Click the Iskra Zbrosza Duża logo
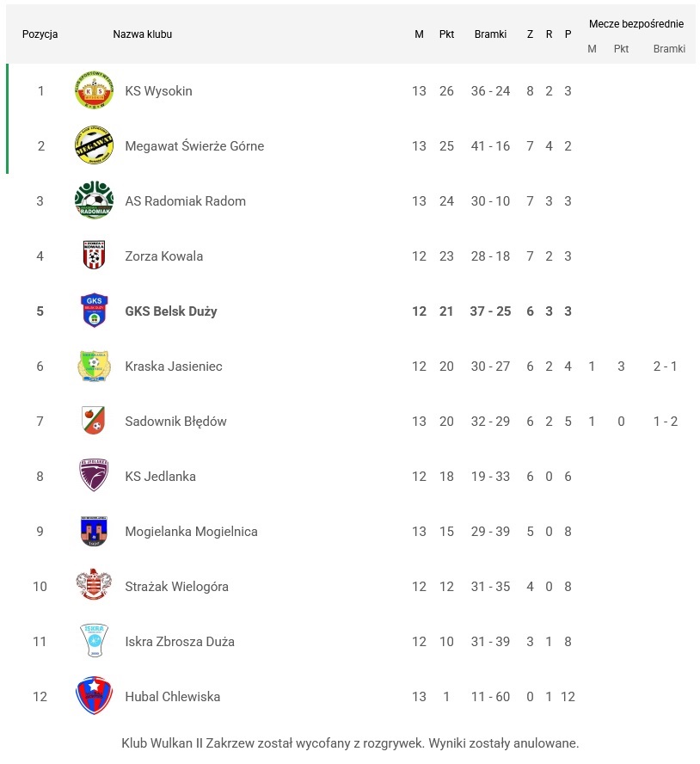Image resolution: width=700 pixels, height=764 pixels. [94, 641]
